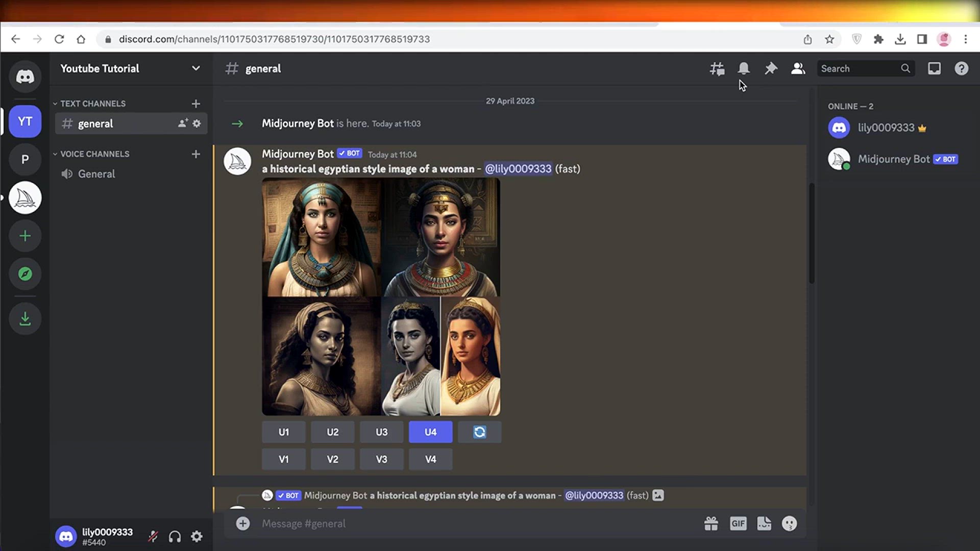Screen dimensions: 980x551
Task: Select the general text channel
Action: [x=131, y=123]
